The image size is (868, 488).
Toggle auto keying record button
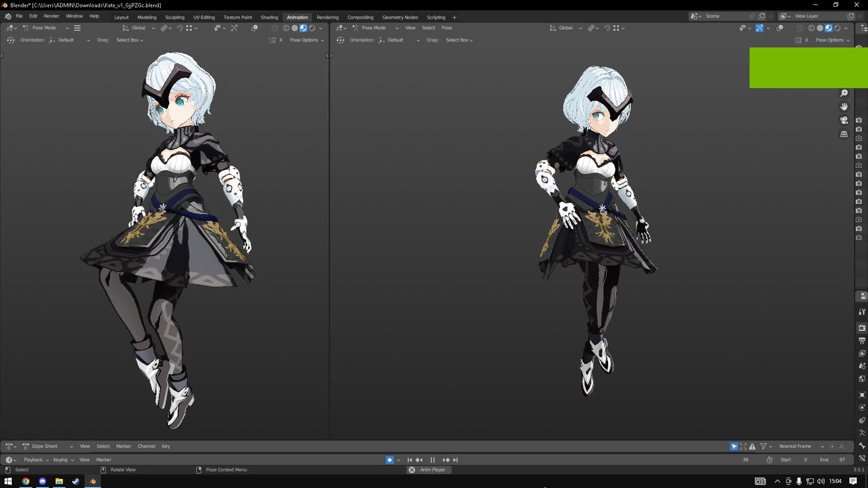[389, 460]
